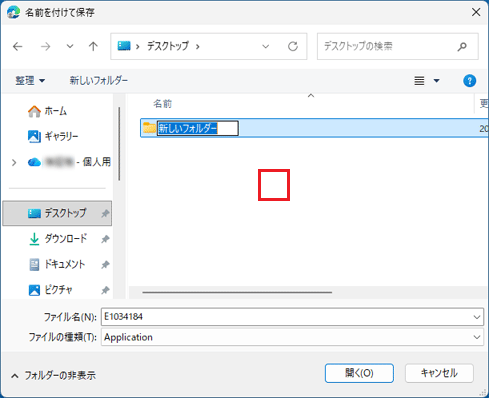Create a folder with 新しいフォルダー button
Viewport: 489px width, 398px height.
coord(98,81)
